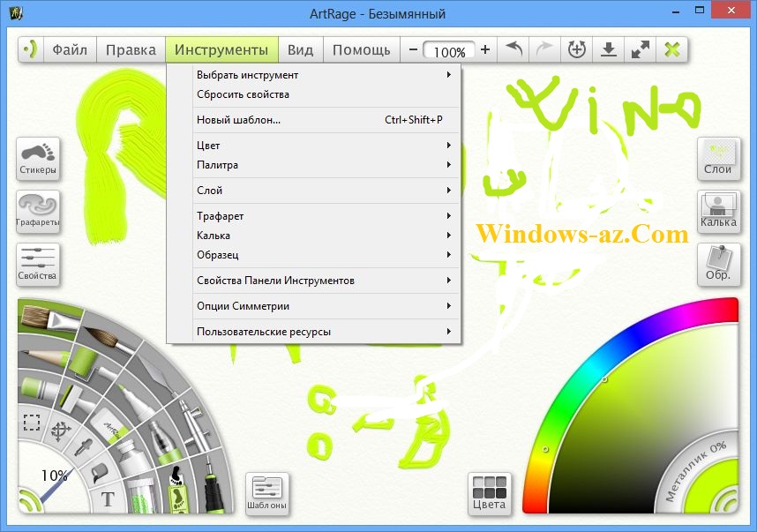This screenshot has height=532, width=757.
Task: Choose Сбросить свойства from the menu
Action: tap(314, 94)
